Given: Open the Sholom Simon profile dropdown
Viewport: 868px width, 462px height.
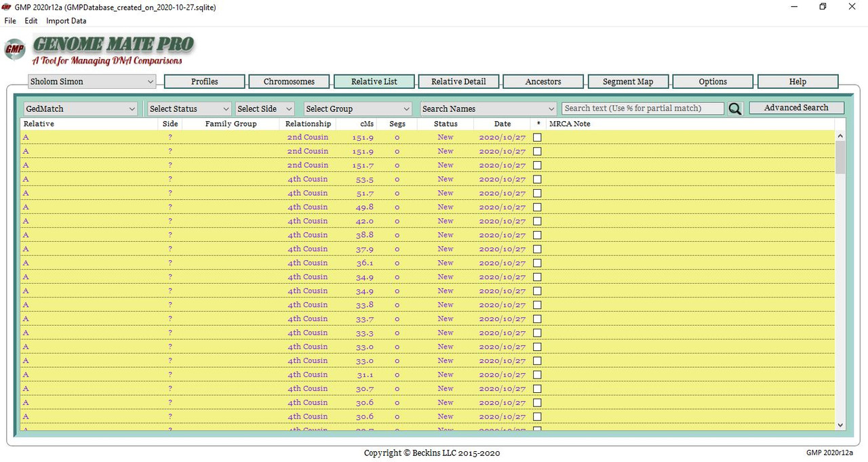Looking at the screenshot, I should tap(92, 81).
